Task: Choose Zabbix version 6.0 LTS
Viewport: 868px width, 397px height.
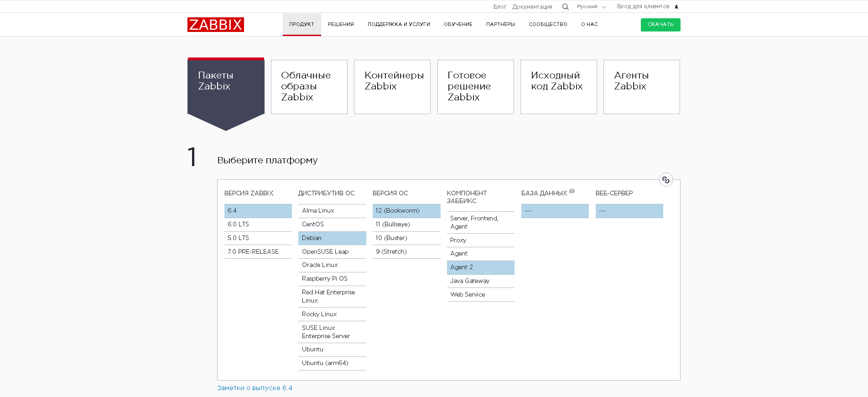Action: (258, 225)
